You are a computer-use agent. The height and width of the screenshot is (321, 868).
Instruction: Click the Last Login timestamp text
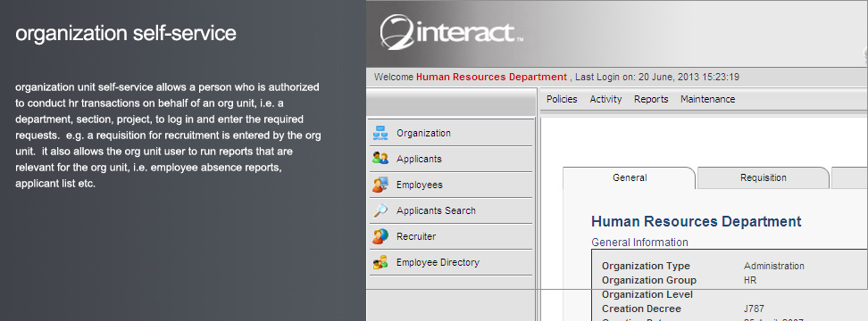click(x=657, y=78)
